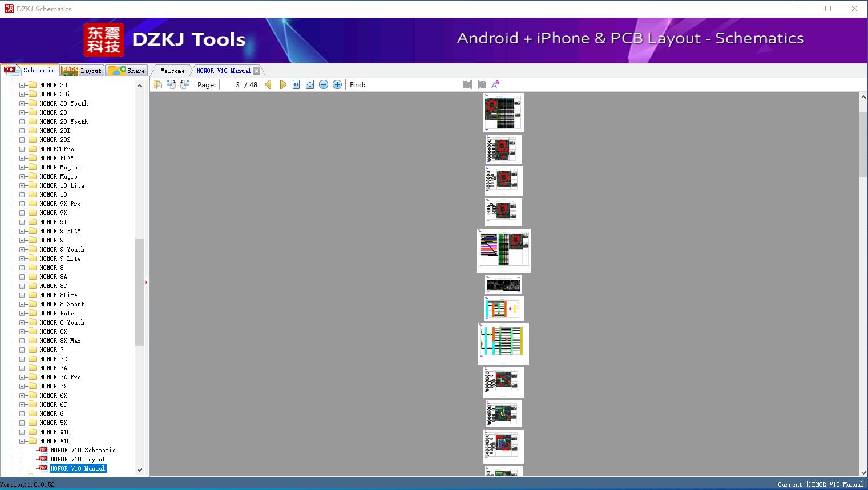Go to previous page arrow

268,84
